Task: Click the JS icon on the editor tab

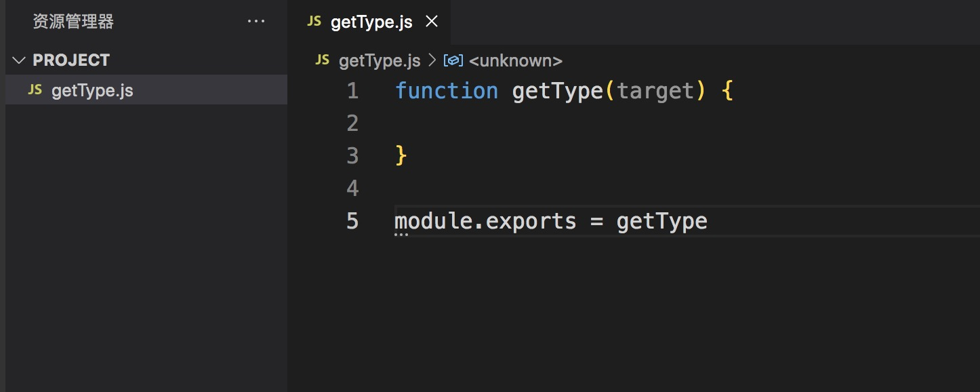Action: tap(314, 22)
